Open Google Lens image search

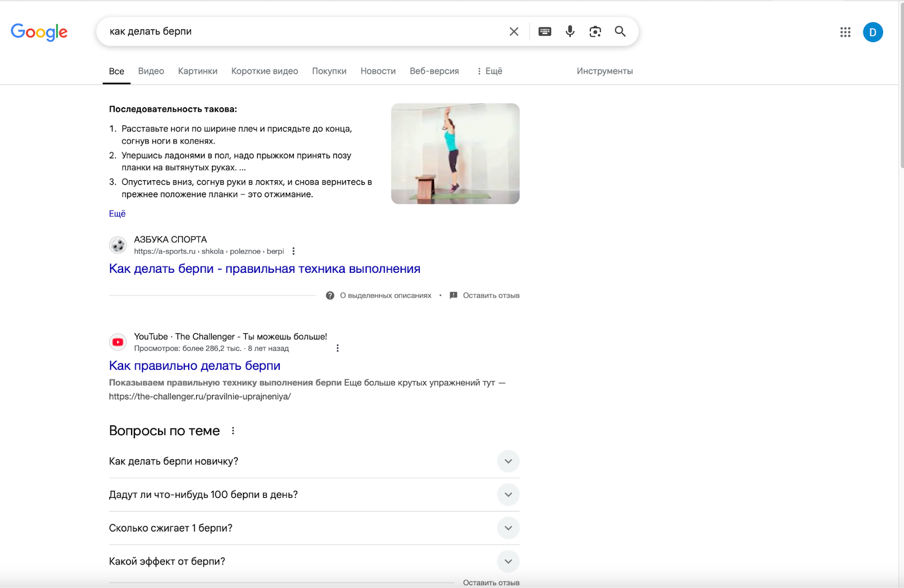[595, 32]
